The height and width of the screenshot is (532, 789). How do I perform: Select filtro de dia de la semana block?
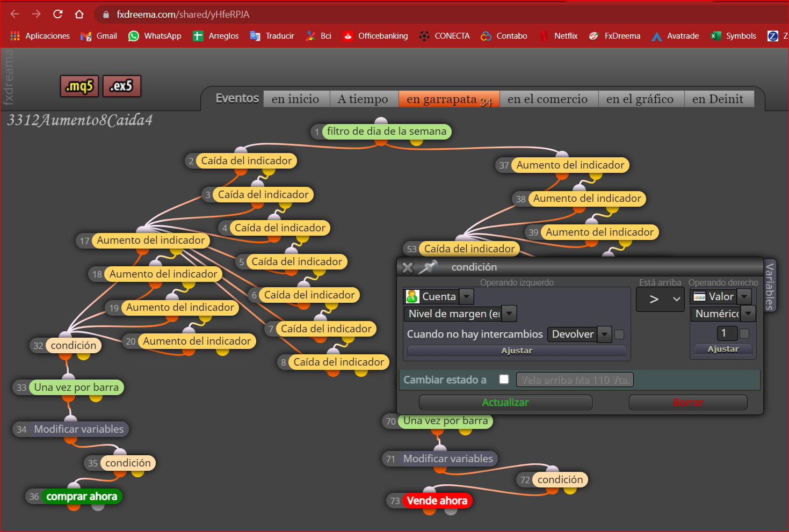(387, 132)
